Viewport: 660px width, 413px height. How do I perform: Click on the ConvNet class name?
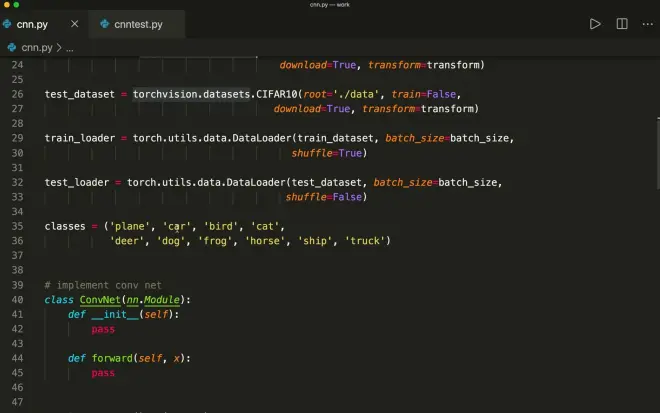pos(100,300)
